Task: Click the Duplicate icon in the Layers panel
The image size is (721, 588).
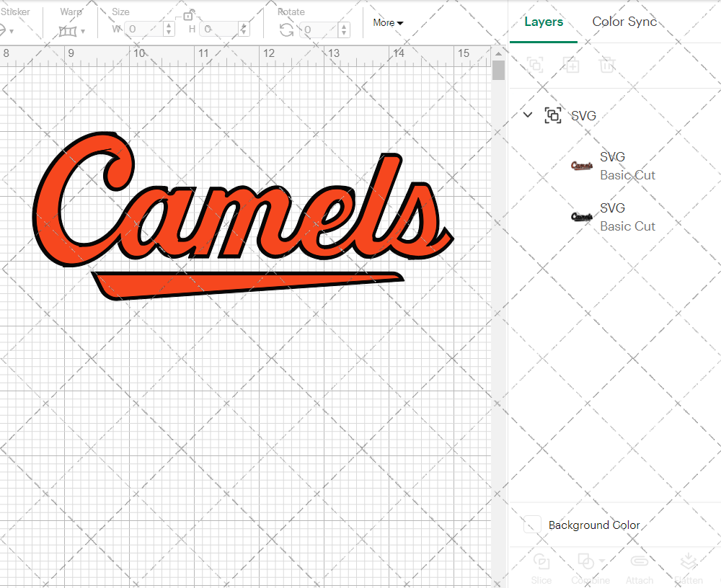Action: (x=572, y=65)
